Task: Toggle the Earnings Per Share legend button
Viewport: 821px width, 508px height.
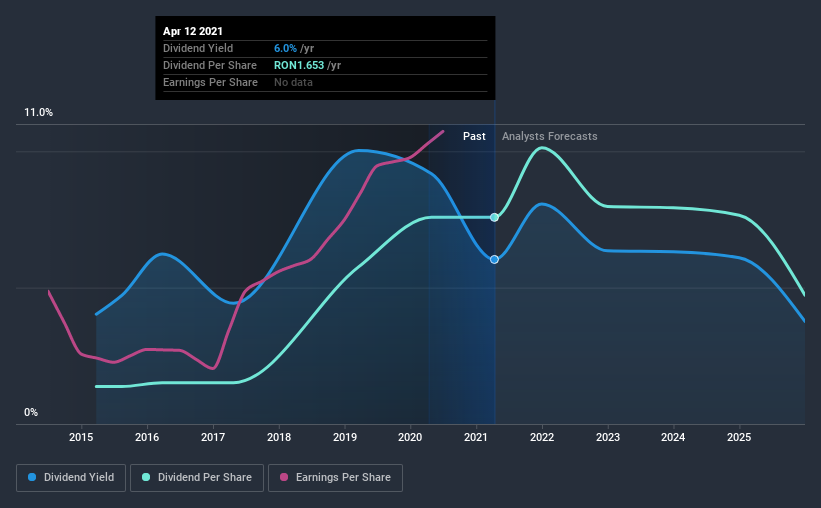Action: [335, 478]
